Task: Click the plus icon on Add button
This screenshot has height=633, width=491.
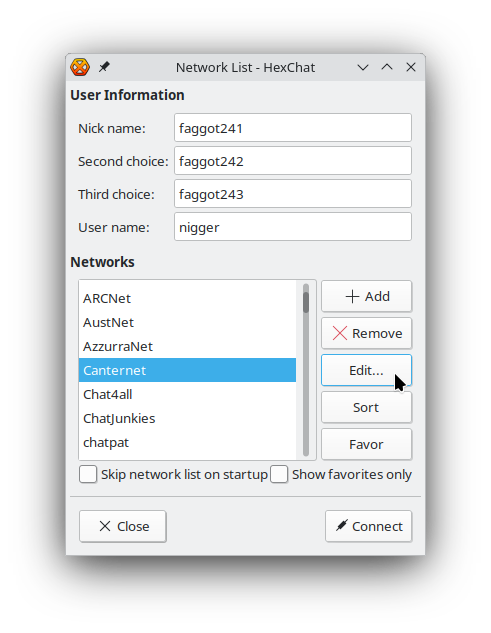Action: point(352,296)
